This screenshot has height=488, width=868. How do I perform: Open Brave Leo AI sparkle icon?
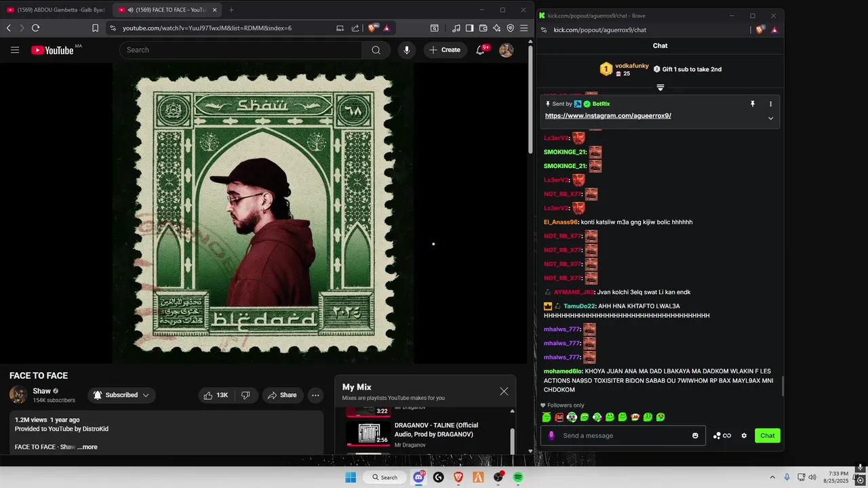(496, 28)
